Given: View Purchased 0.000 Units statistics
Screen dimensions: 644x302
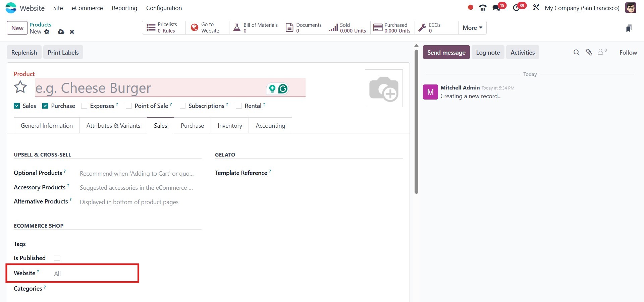Looking at the screenshot, I should click(392, 28).
